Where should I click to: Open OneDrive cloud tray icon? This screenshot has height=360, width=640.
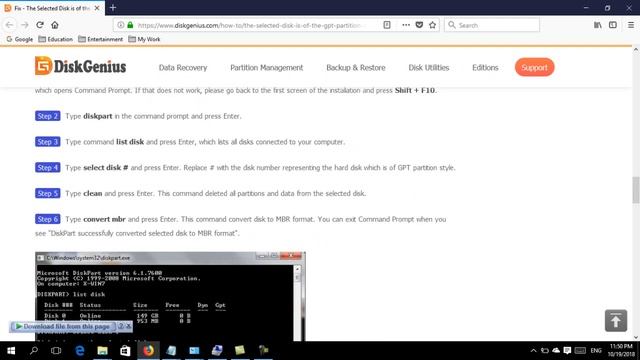click(x=556, y=351)
